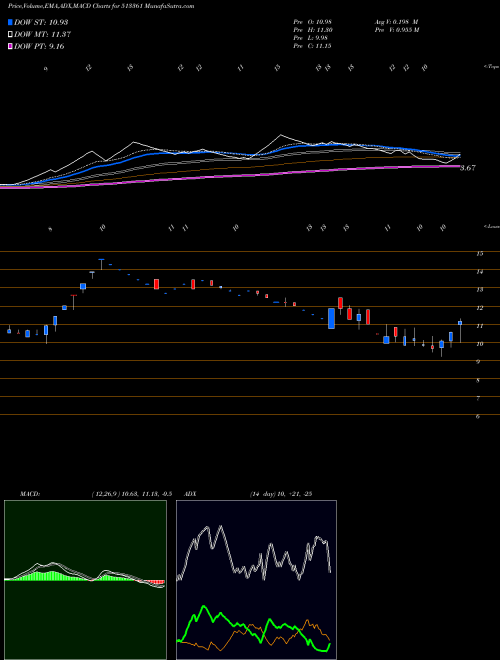Click the 'MACD:' panel heading
The height and width of the screenshot is (660, 500).
(x=30, y=494)
